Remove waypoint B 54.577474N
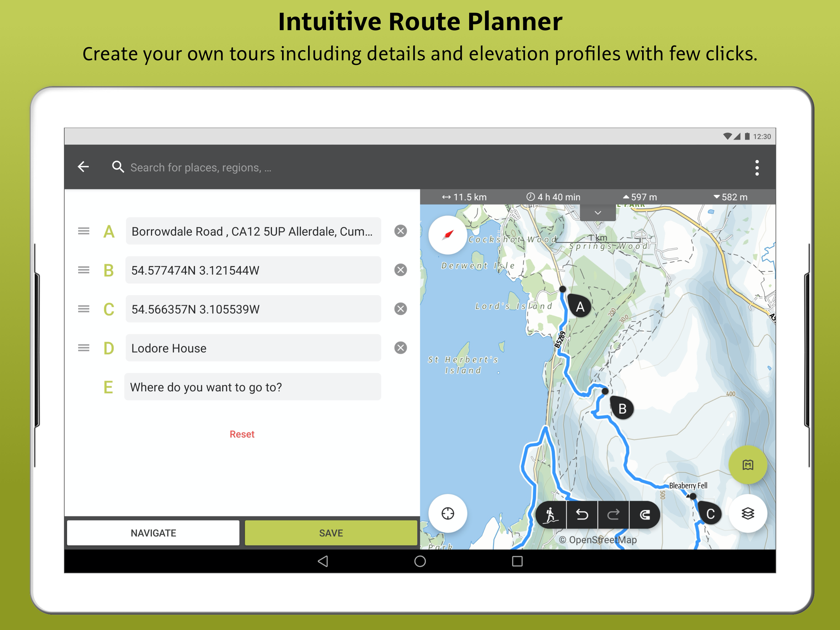Viewport: 840px width, 630px height. point(400,270)
